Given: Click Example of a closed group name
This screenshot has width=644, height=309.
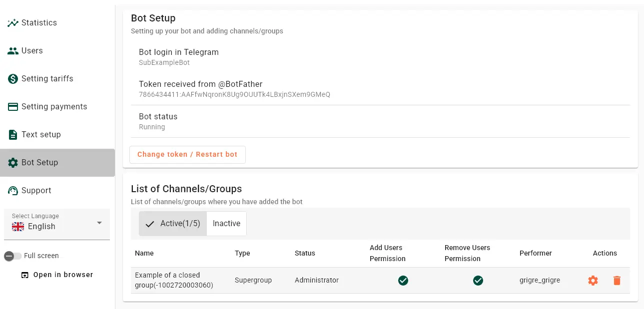Looking at the screenshot, I should click(x=174, y=281).
